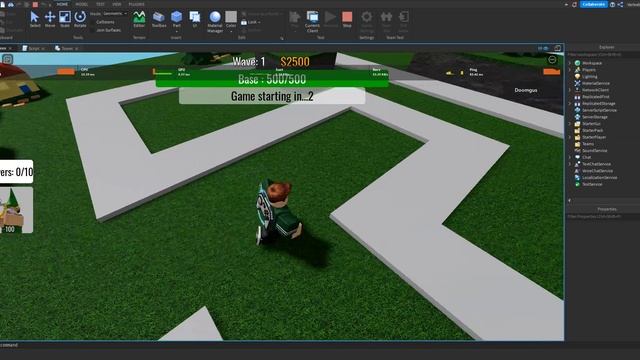Click the greyed Resume play button
Viewport: 640px width, 360px height.
click(331, 19)
